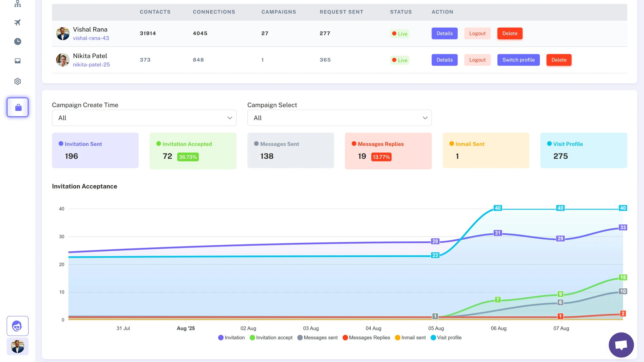Click the shopping bag sidebar icon
This screenshot has height=362, width=644.
[x=18, y=107]
